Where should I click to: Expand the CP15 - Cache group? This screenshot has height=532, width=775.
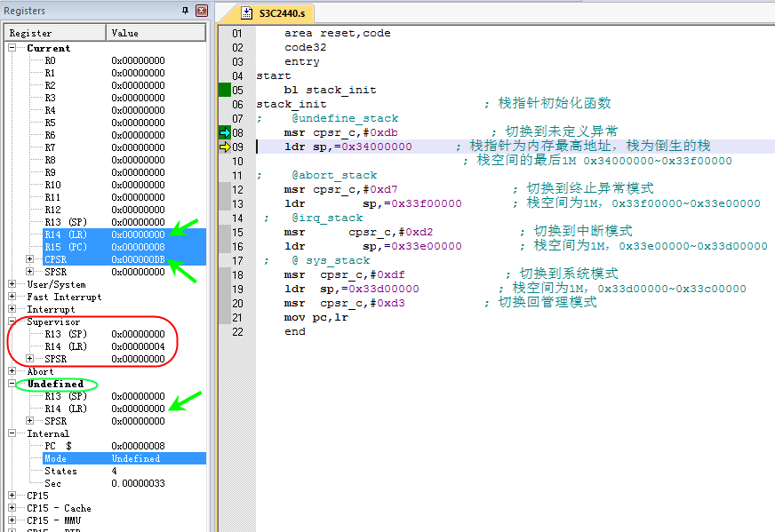[12, 508]
